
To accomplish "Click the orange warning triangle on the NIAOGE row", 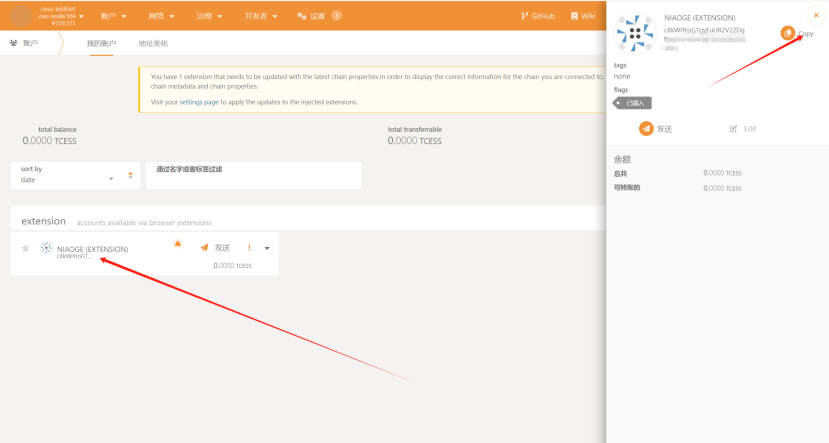I will tap(178, 244).
